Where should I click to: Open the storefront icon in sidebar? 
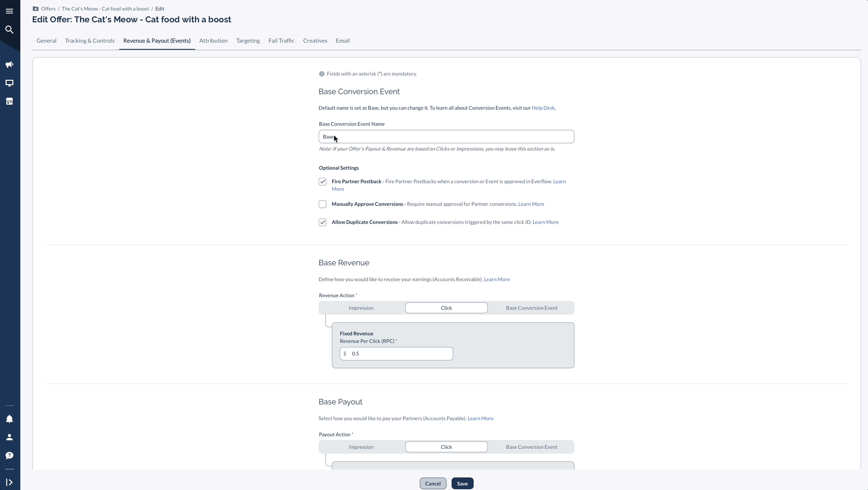(x=10, y=101)
